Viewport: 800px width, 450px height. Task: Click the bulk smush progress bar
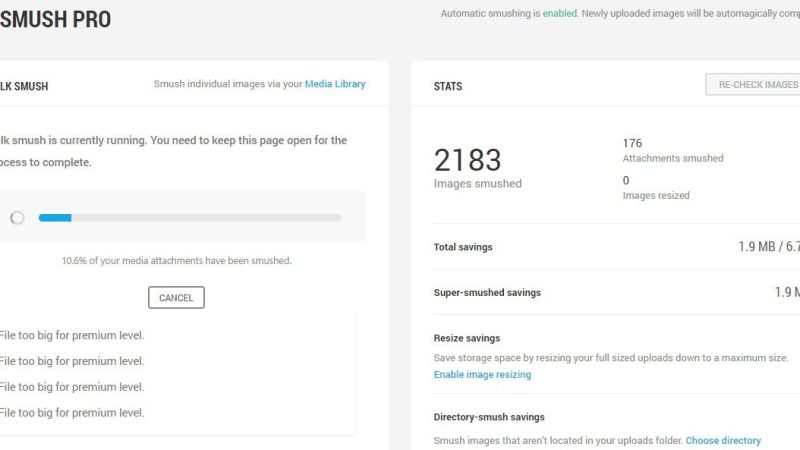coord(189,218)
